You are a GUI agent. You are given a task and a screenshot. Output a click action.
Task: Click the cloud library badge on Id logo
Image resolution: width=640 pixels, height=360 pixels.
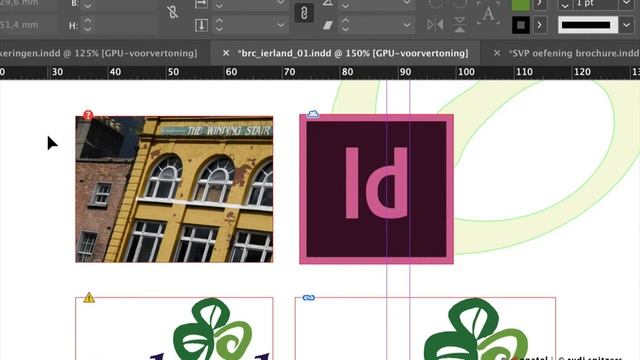313,114
